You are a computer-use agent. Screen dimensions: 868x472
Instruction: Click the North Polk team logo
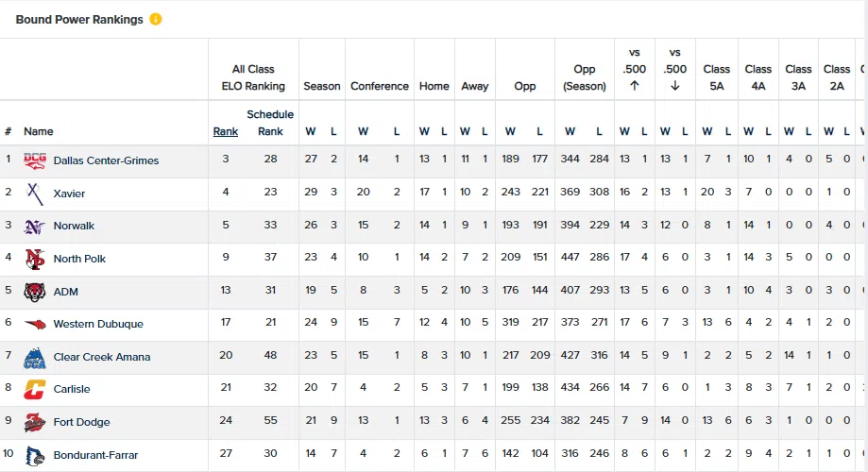click(35, 259)
